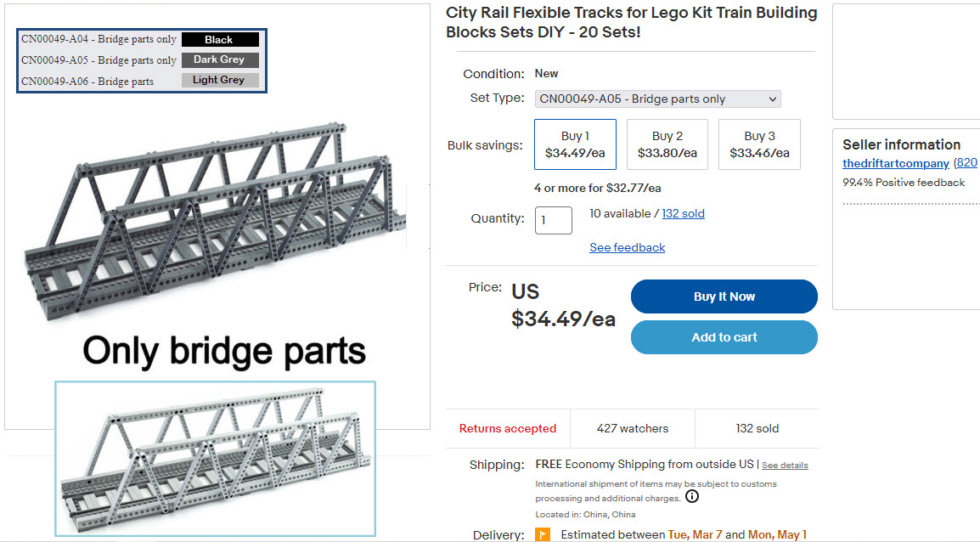Add the item to cart
Viewport: 980px width, 542px height.
[x=724, y=337]
